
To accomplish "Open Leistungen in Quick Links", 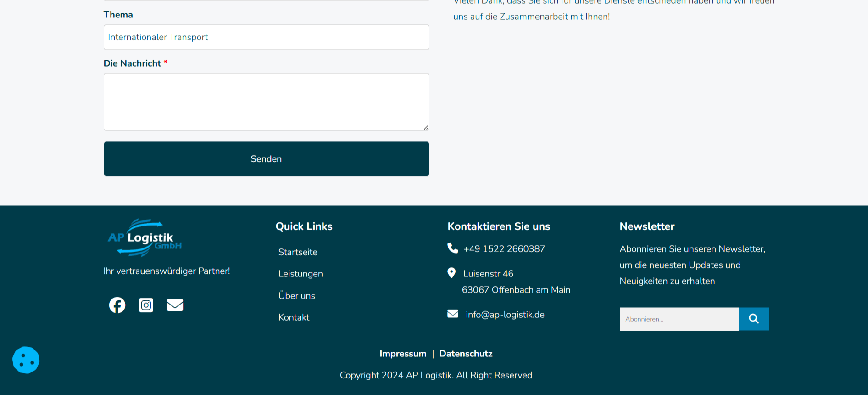I will point(300,274).
